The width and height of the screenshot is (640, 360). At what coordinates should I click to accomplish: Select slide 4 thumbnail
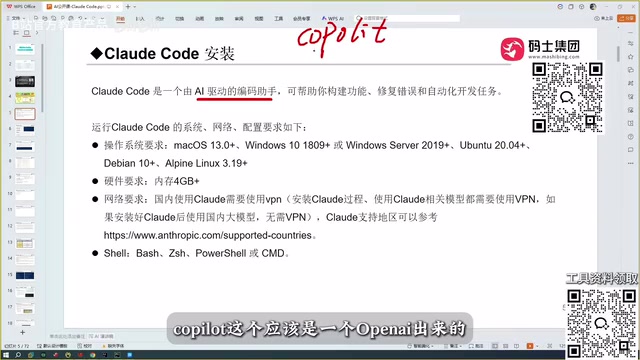click(x=25, y=98)
